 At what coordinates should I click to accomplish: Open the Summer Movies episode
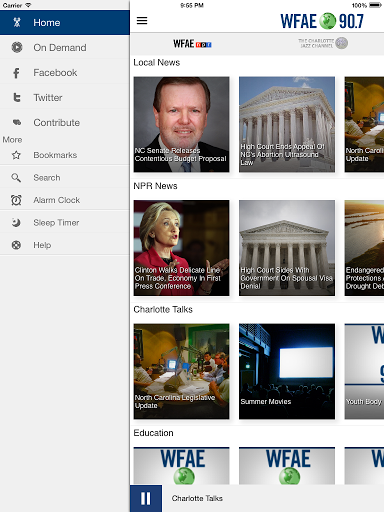pos(287,371)
